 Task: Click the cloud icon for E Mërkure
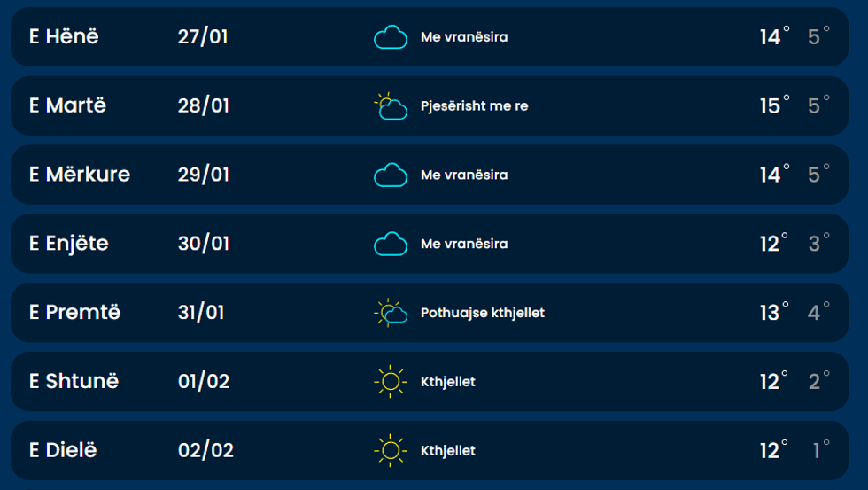coord(390,175)
